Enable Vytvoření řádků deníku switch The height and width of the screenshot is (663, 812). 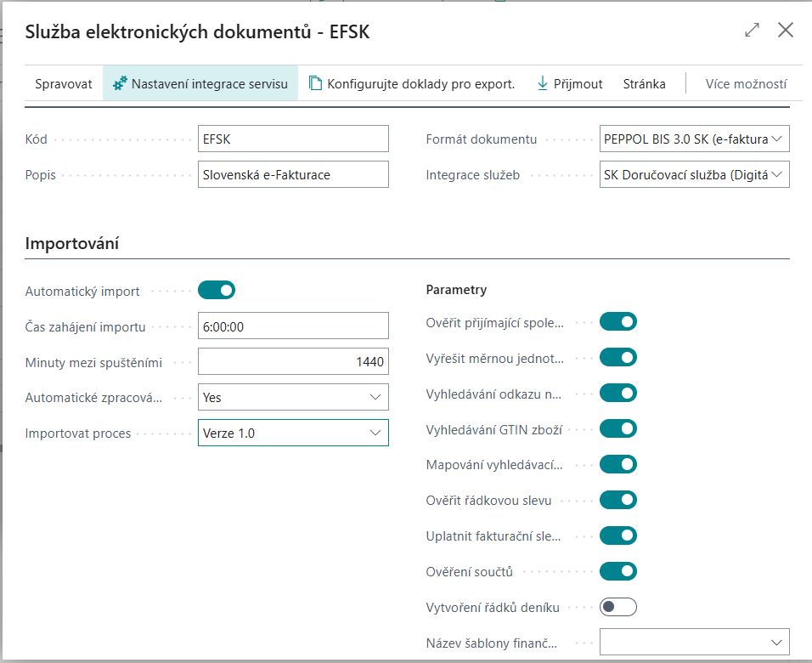pos(618,607)
